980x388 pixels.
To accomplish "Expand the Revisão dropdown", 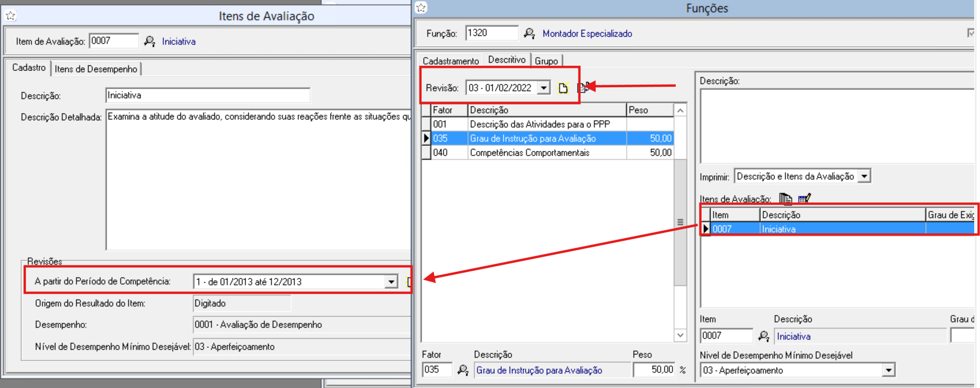I will (x=544, y=88).
